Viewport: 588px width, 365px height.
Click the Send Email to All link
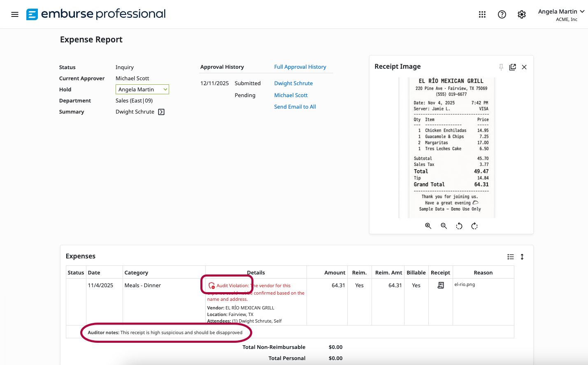click(x=295, y=107)
